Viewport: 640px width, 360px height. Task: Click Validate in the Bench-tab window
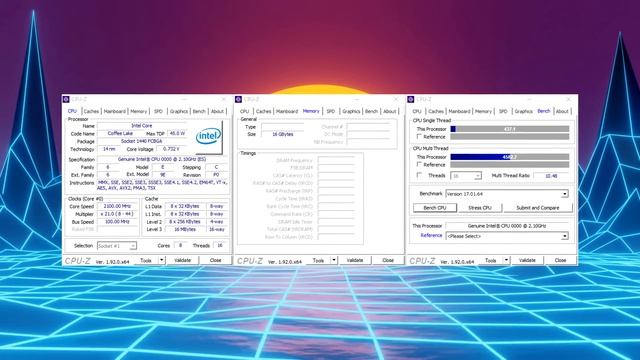click(527, 260)
